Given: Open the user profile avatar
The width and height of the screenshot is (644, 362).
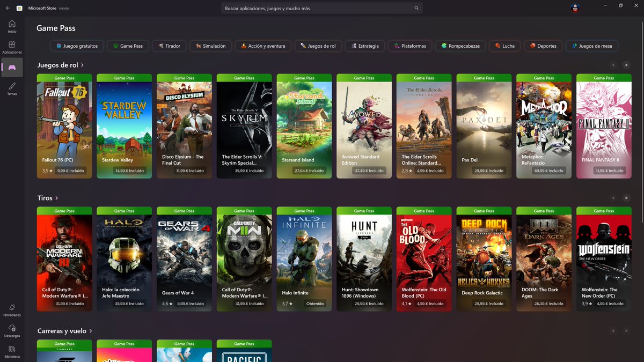Looking at the screenshot, I should [575, 8].
